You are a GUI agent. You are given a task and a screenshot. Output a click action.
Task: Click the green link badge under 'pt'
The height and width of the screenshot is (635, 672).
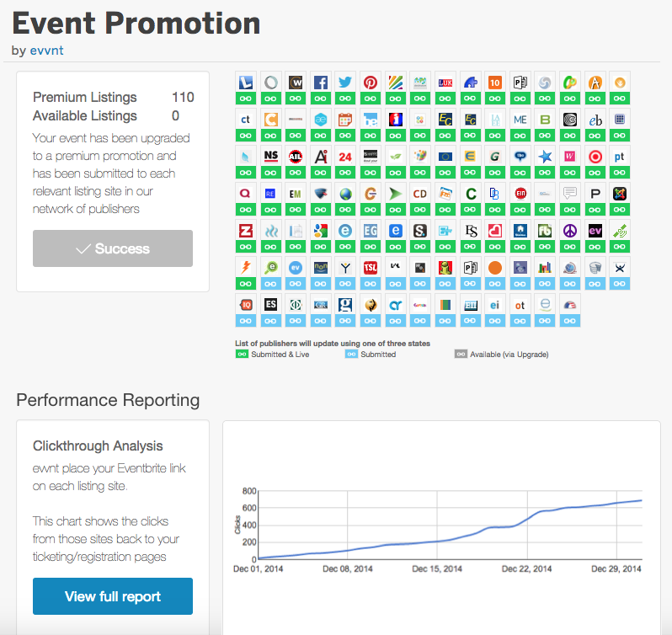pyautogui.click(x=620, y=173)
